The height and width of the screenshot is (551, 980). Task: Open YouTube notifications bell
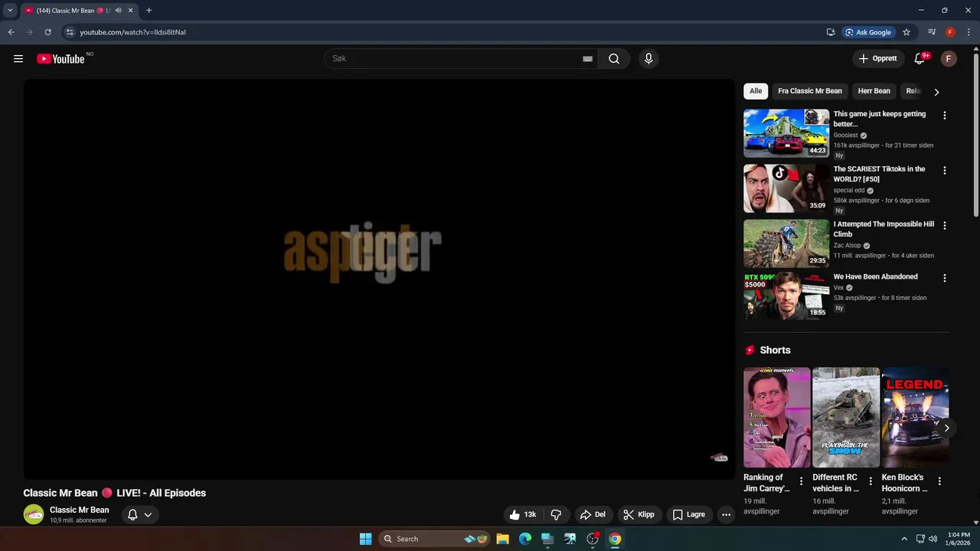(x=920, y=59)
